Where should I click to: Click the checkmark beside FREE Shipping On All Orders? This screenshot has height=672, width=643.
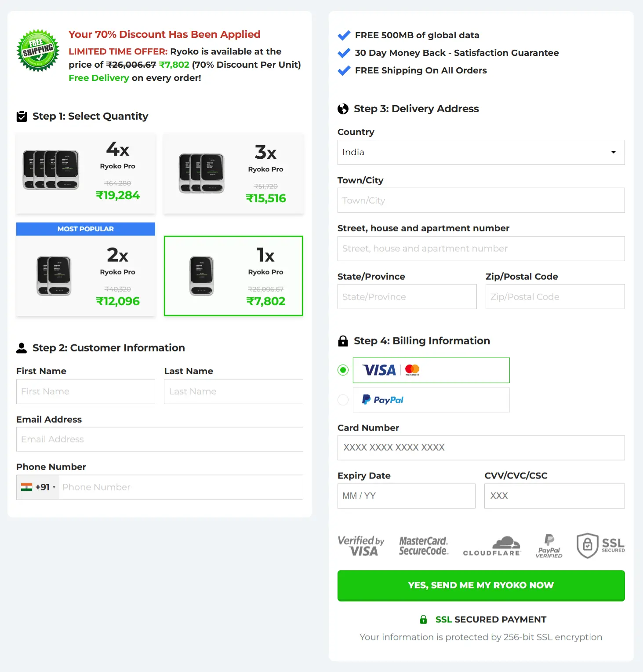pyautogui.click(x=344, y=70)
